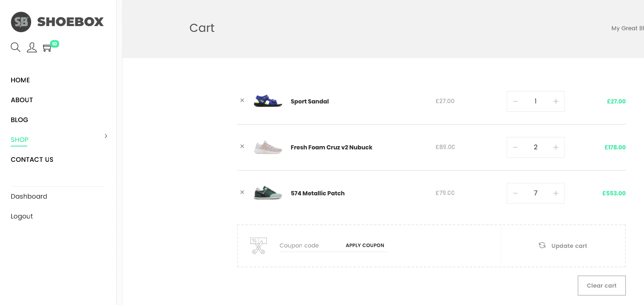Increase 574 Metallic Patch quantity
Screen dimensions: 644x305
556,193
